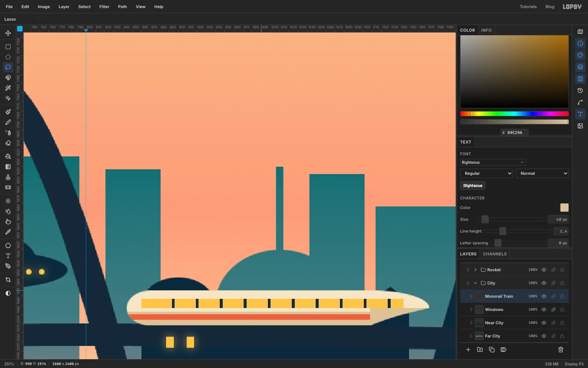Click the character Color swatch

coord(564,208)
